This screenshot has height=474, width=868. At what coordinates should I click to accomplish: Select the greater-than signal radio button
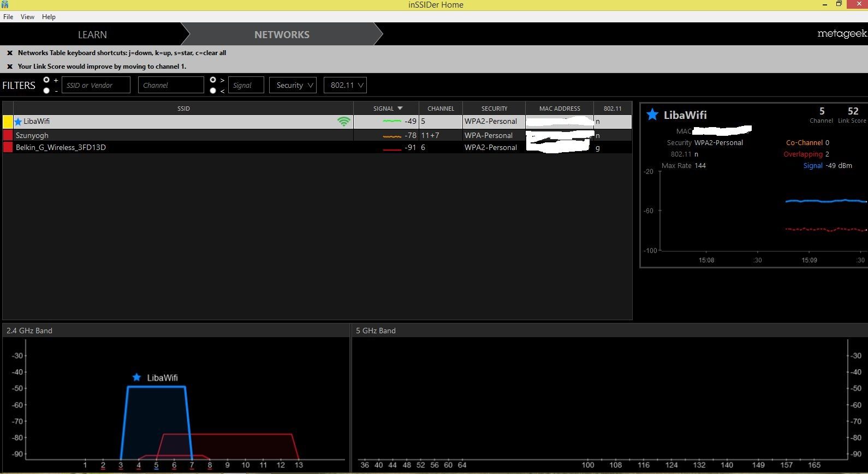pyautogui.click(x=213, y=80)
